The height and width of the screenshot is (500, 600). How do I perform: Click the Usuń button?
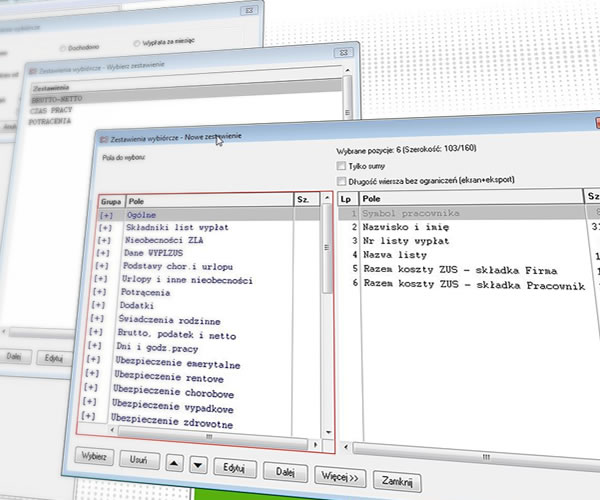[x=139, y=460]
